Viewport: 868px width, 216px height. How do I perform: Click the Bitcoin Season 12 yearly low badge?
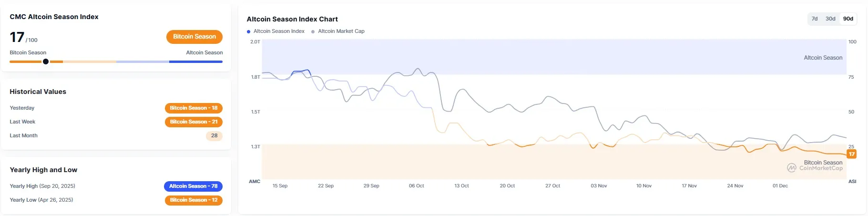[194, 200]
